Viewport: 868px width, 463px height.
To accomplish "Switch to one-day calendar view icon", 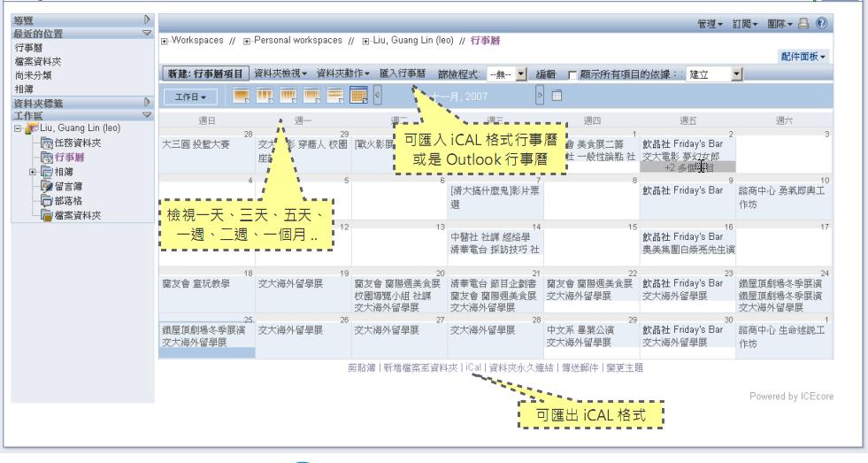I will coord(242,96).
